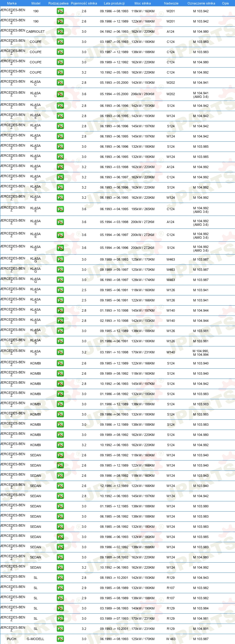Click the M 104.981 engine code cell
Screen dimensions: 235x644
coord(201,618)
